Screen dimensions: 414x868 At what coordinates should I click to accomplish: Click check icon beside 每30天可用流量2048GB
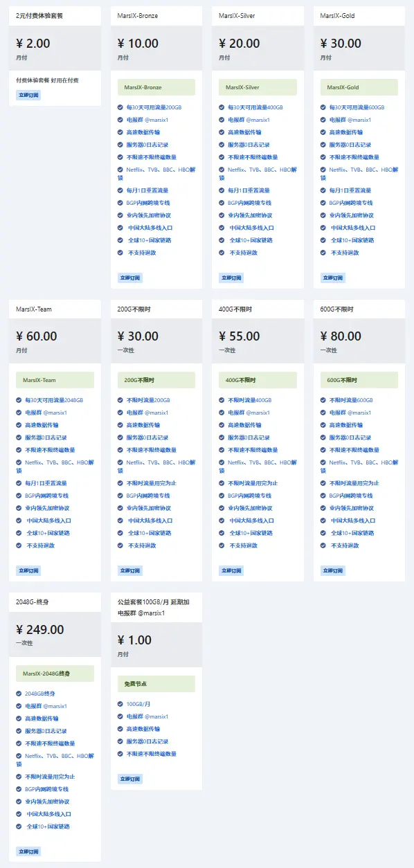click(x=19, y=400)
